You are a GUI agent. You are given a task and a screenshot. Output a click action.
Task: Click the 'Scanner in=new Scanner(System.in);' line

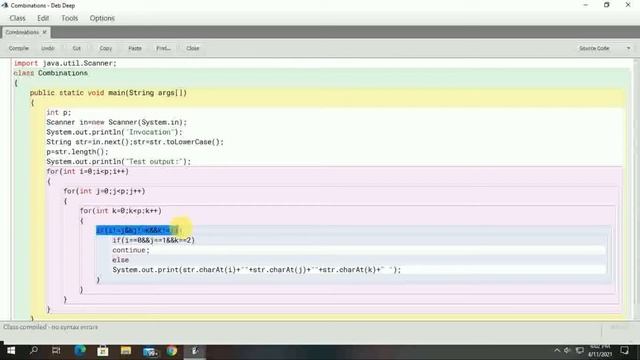coord(117,122)
